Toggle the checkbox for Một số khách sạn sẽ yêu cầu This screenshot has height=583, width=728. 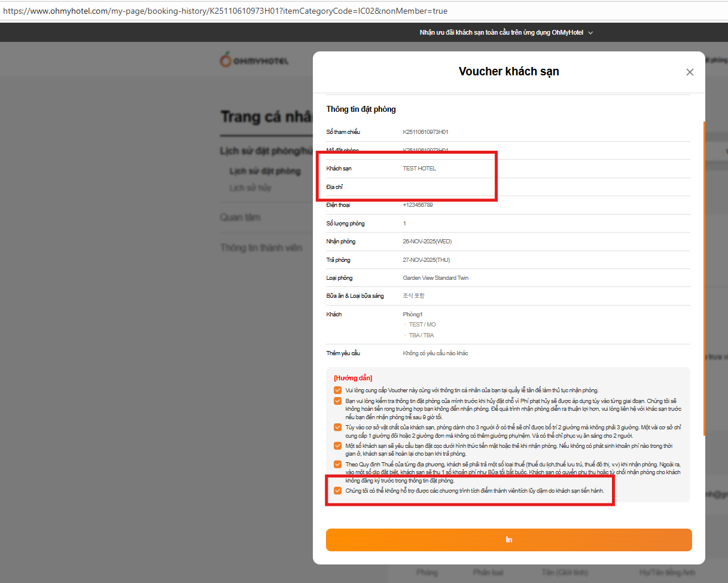338,445
